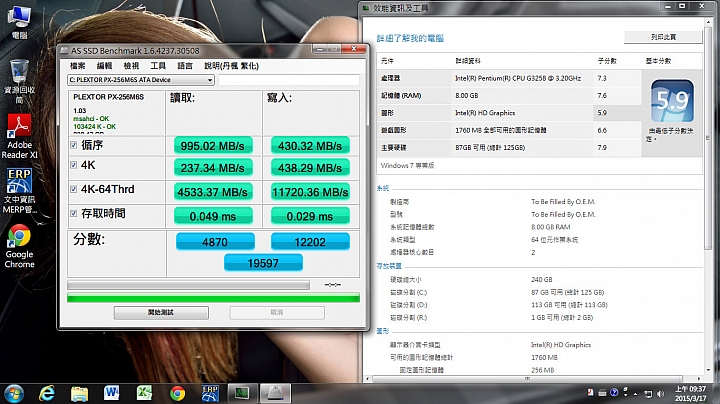720x404 pixels.
Task: Click the volume speaker tray icon
Action: coord(661,394)
